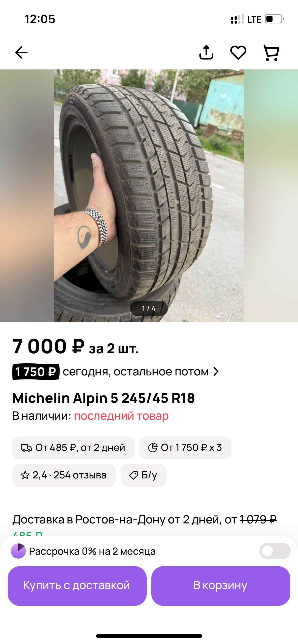The image size is (298, 644).
Task: Open delivery chip 'От 485 ₽, от 2 дней'
Action: (x=73, y=448)
